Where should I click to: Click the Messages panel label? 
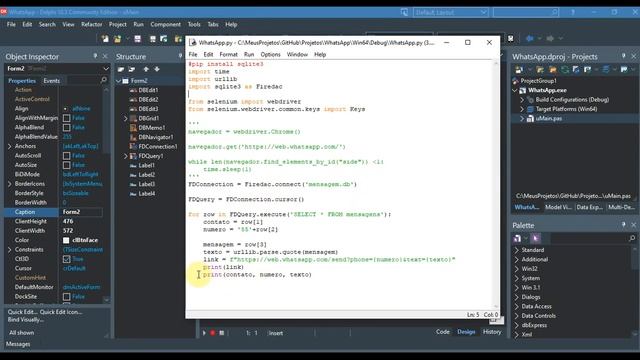pyautogui.click(x=18, y=344)
